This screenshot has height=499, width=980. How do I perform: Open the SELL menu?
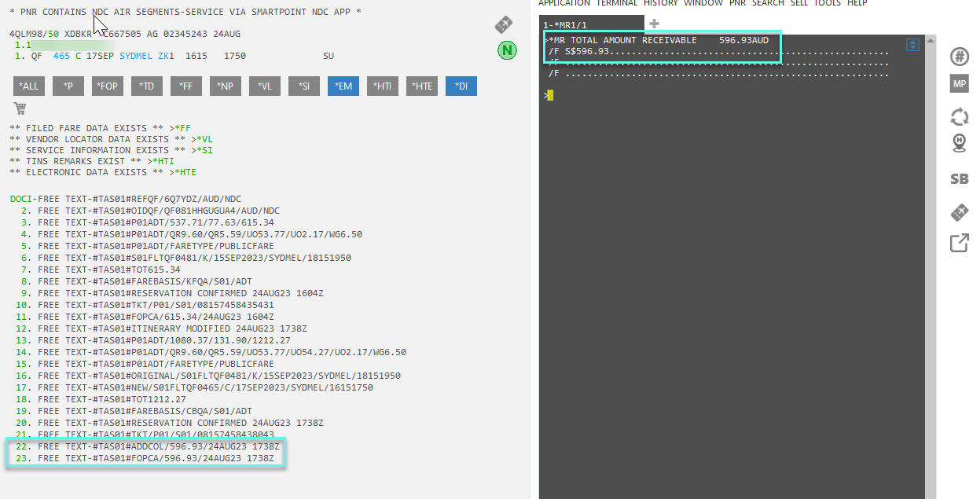(x=798, y=3)
